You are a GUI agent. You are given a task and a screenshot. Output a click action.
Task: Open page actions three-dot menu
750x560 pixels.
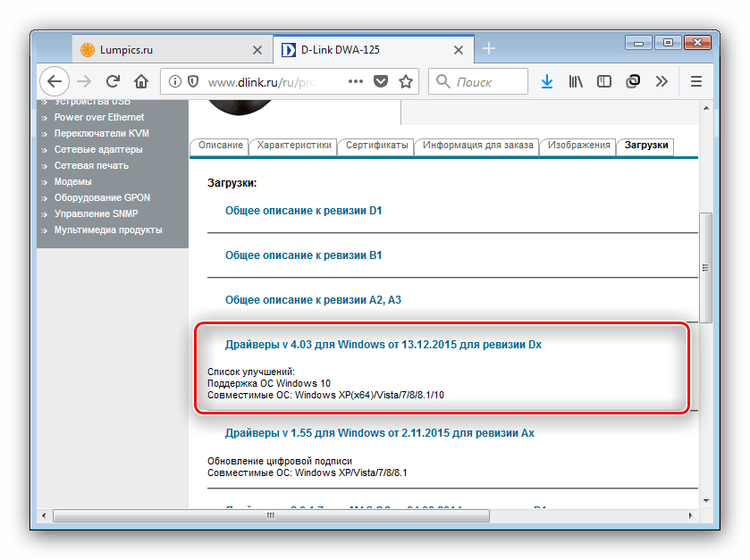pyautogui.click(x=355, y=81)
